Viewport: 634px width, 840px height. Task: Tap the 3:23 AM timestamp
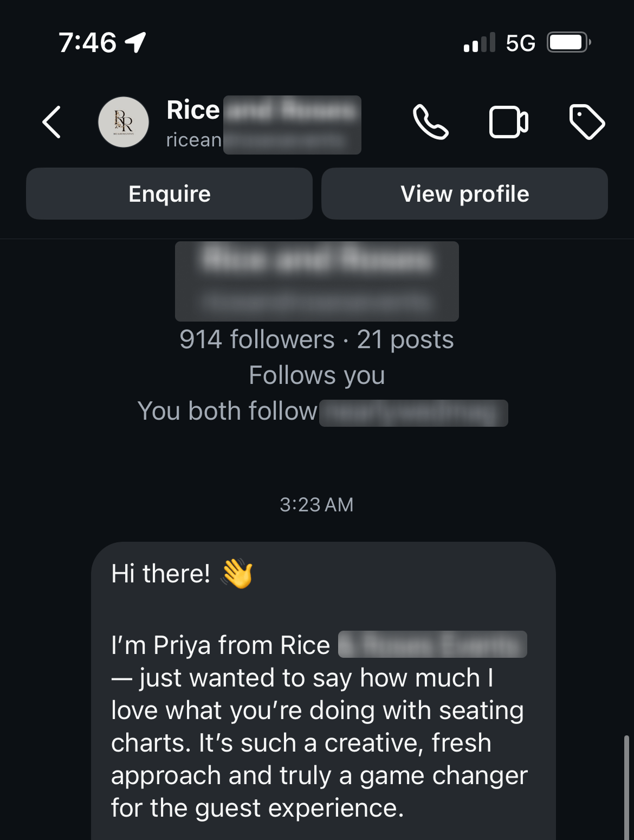316,505
